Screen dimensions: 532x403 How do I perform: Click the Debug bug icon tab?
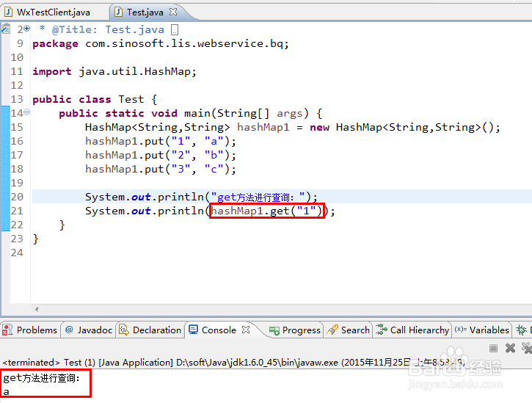[x=521, y=330]
